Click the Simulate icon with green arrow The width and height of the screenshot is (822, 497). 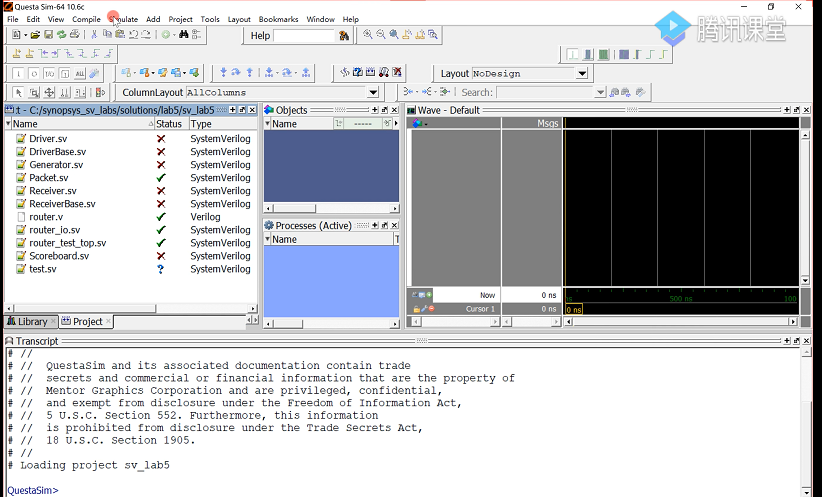coord(194,72)
